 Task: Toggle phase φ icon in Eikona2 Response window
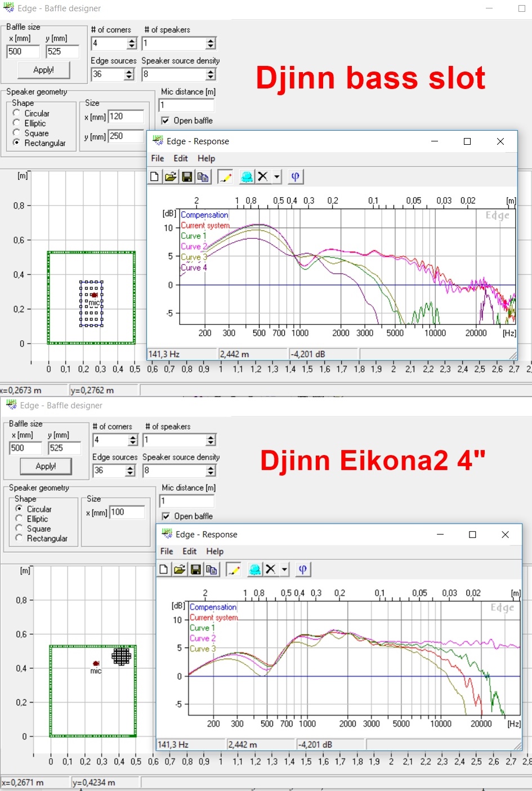(x=303, y=570)
